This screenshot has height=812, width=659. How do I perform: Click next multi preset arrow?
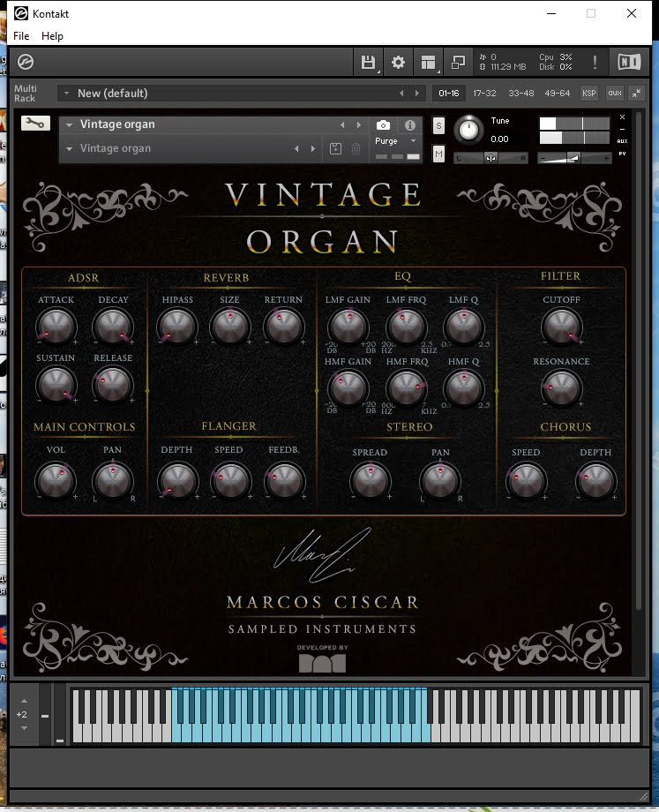point(417,94)
